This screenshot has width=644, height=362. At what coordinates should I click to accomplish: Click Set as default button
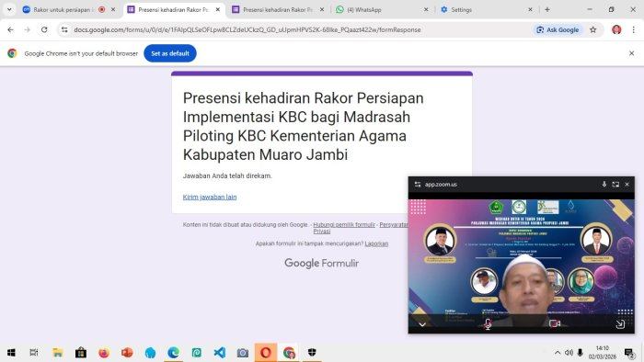click(170, 53)
